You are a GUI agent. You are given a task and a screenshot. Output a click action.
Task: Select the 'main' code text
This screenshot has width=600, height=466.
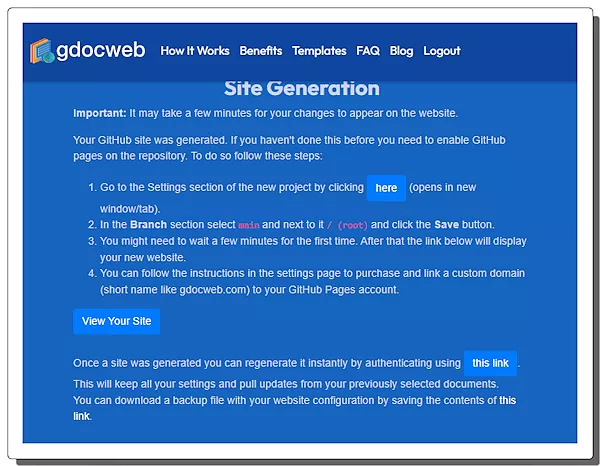249,225
